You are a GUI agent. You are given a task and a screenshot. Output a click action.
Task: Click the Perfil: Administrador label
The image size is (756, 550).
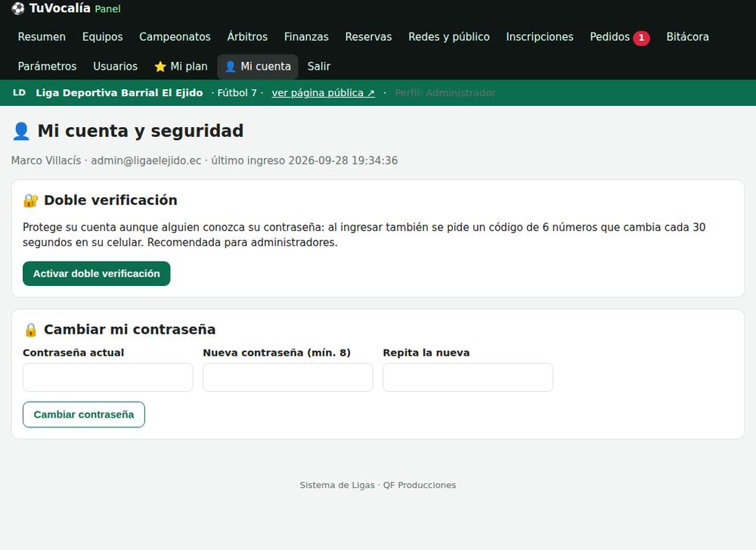point(445,92)
